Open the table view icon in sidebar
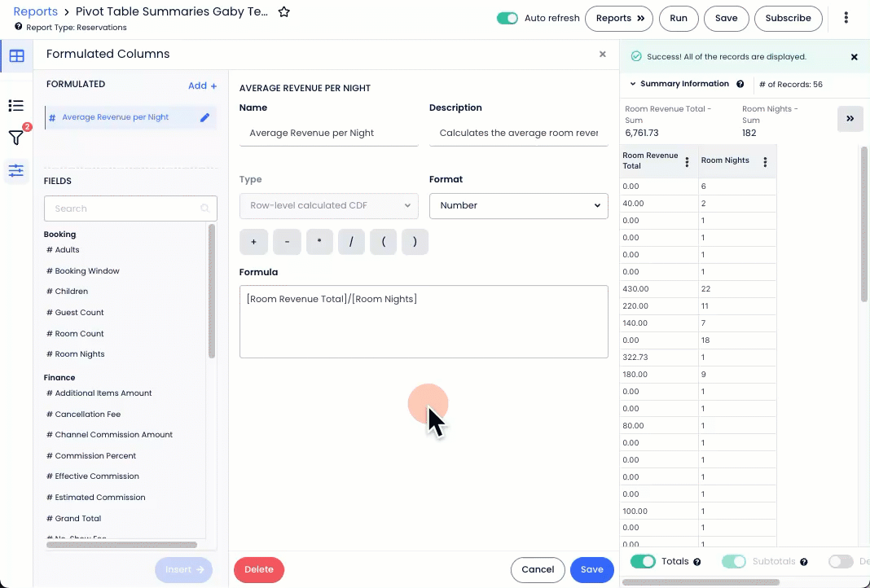Viewport: 870px width, 588px height. 16,56
